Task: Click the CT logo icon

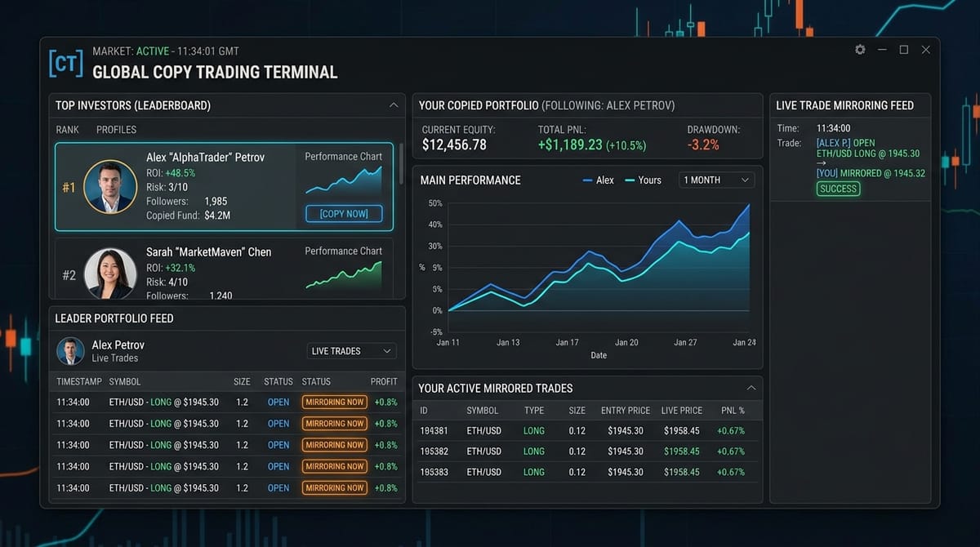Action: 65,63
